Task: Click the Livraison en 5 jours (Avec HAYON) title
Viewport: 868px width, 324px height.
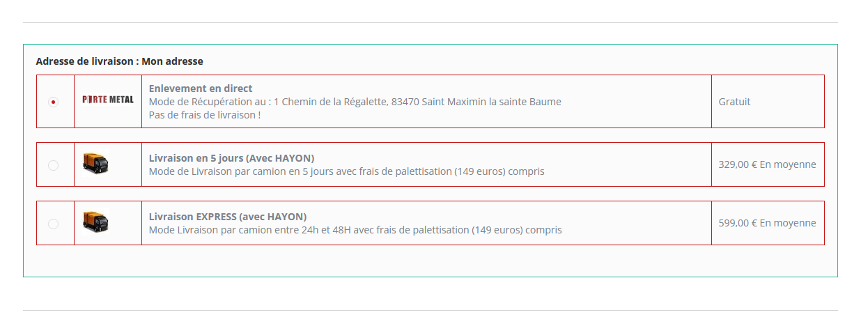Action: 231,158
